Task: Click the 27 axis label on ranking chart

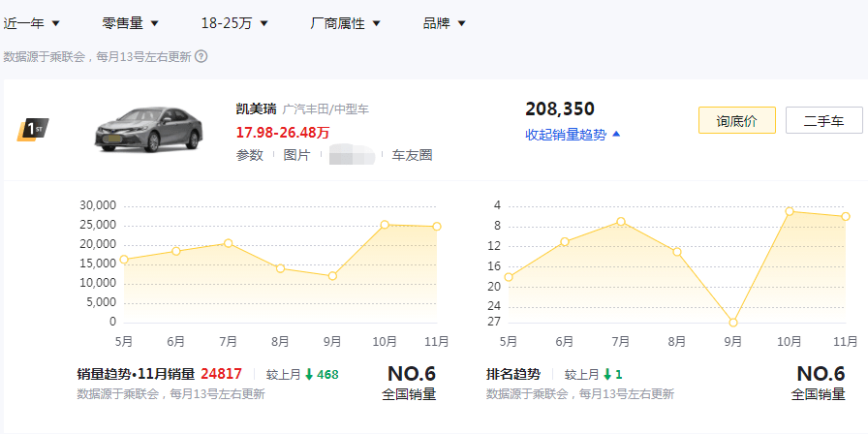Action: tap(494, 321)
